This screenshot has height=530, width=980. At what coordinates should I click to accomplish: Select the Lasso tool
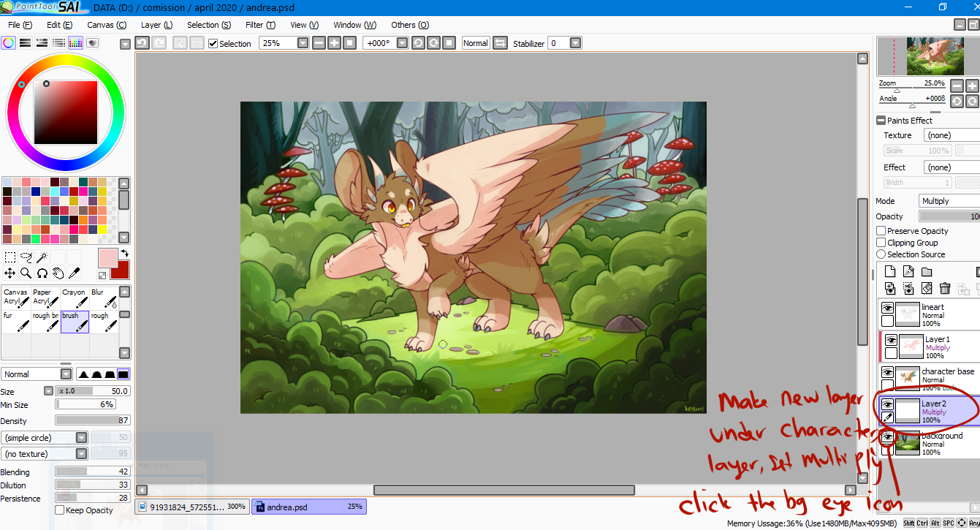pos(26,257)
